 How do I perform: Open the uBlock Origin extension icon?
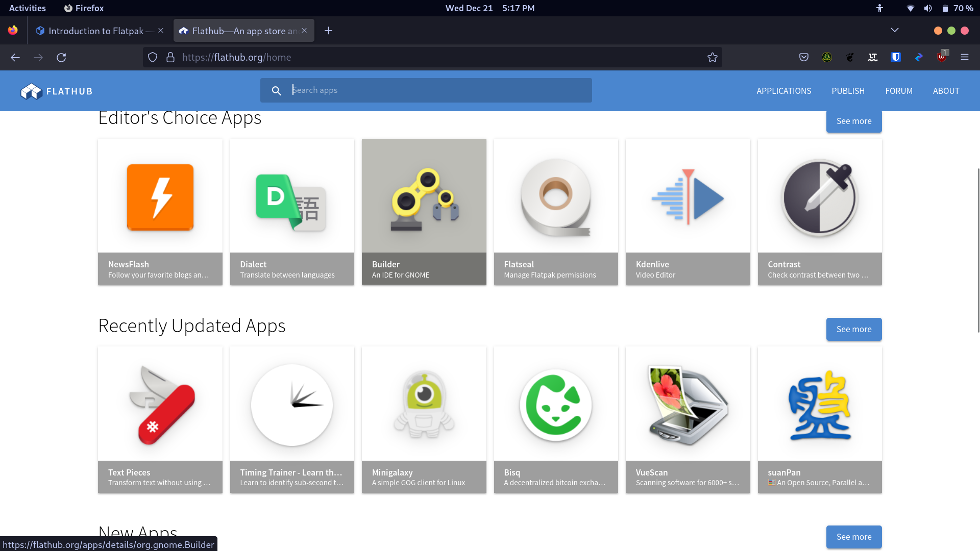click(x=942, y=57)
